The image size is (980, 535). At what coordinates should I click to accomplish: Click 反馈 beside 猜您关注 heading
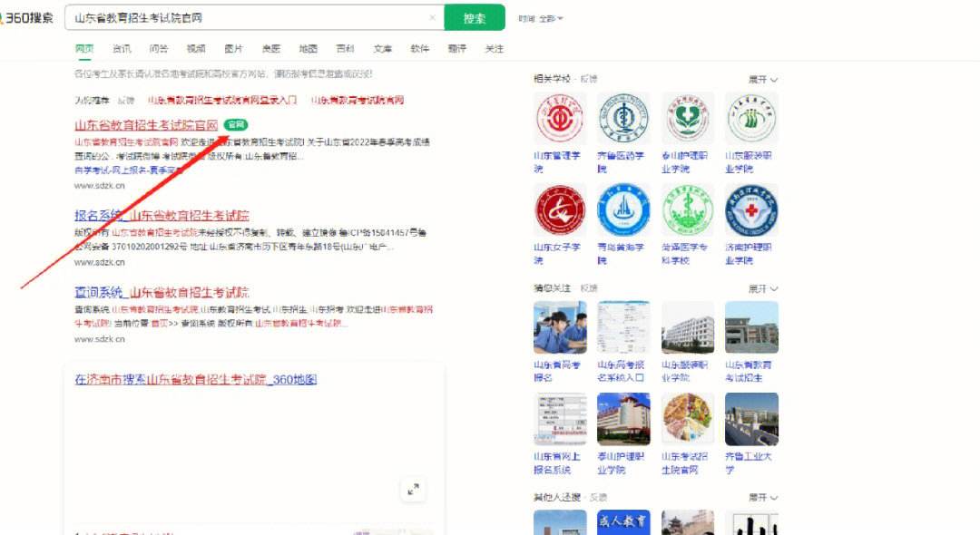(589, 288)
